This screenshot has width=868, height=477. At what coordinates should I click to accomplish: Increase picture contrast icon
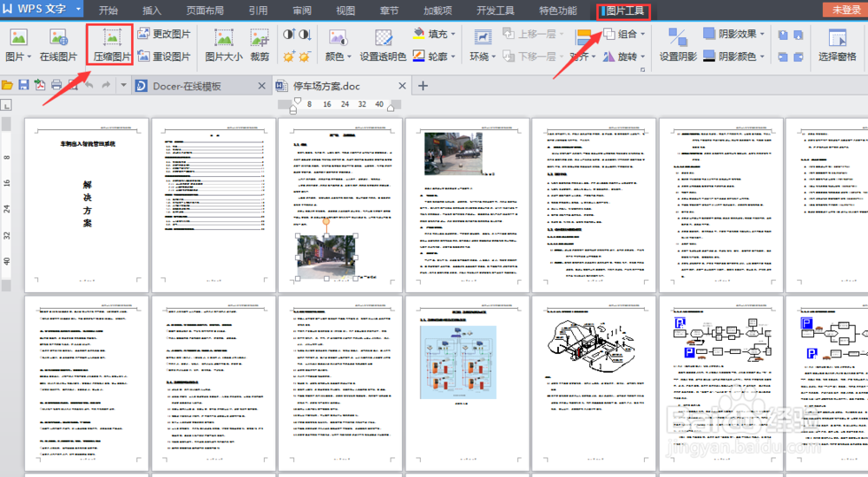pyautogui.click(x=288, y=35)
